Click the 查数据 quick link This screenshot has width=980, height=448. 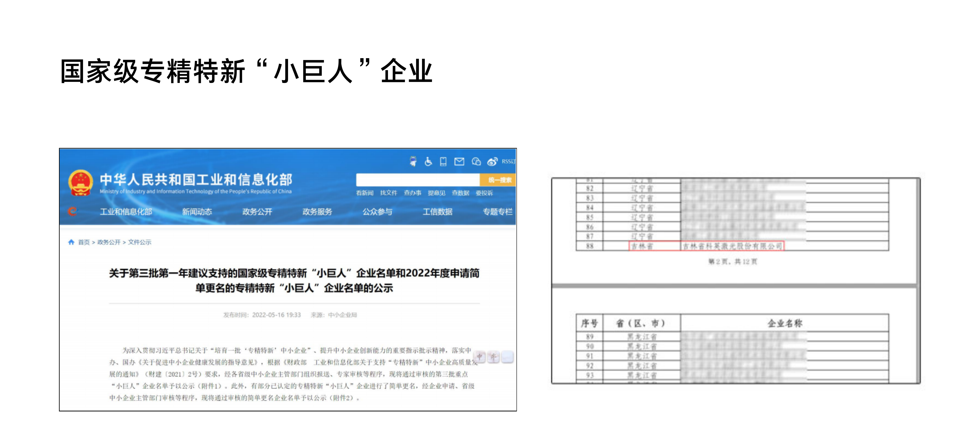tap(460, 193)
